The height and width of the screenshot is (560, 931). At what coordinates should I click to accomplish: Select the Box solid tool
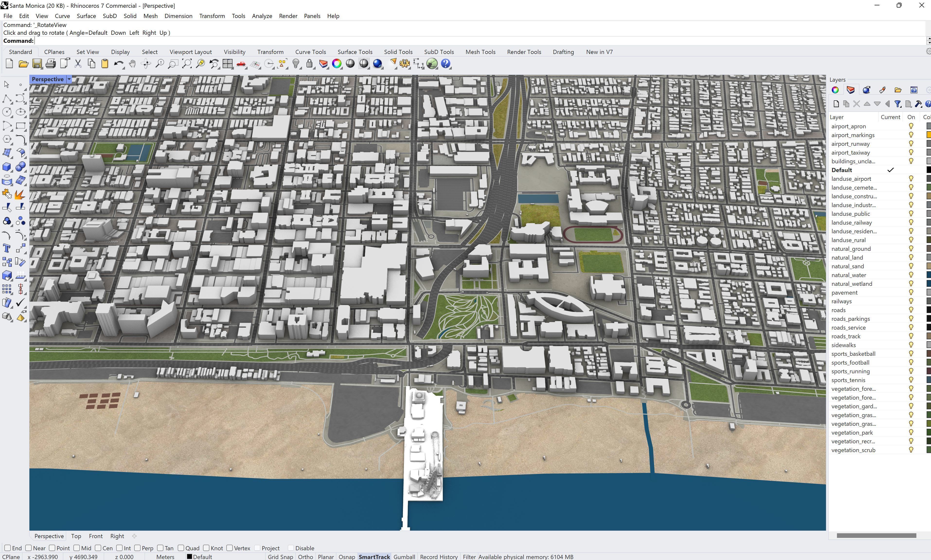[x=7, y=166]
